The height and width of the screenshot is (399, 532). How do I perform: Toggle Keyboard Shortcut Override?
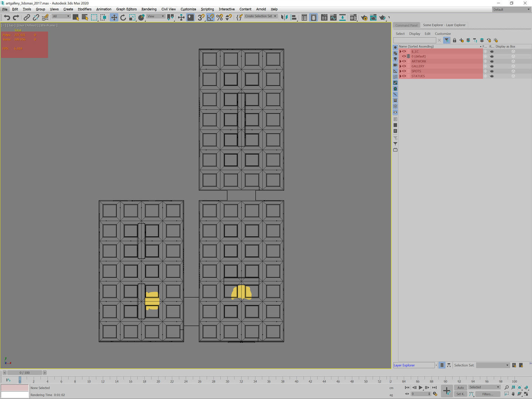[x=190, y=17]
